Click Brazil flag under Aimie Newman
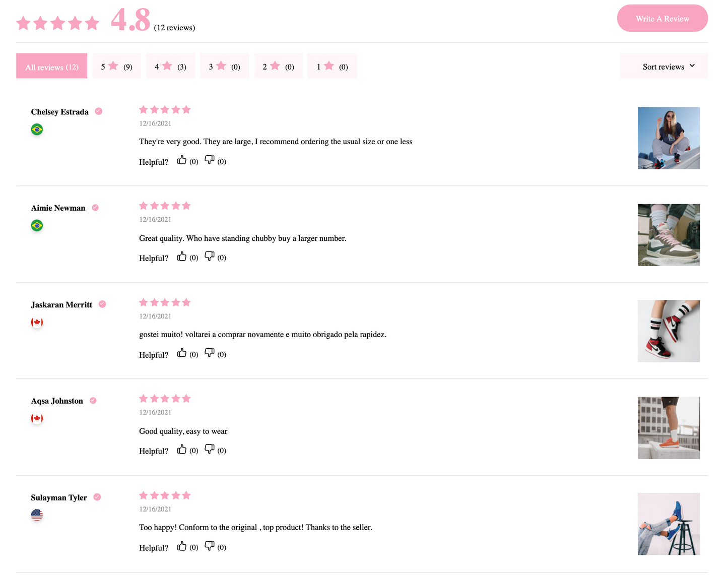The width and height of the screenshot is (728, 575). click(x=37, y=225)
